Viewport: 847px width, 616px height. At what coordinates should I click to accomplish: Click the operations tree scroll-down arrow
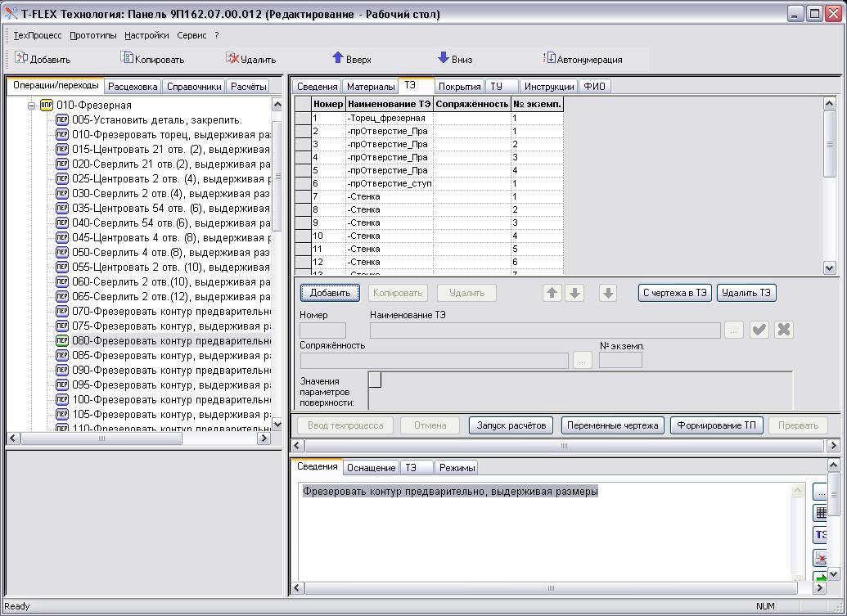[x=277, y=425]
